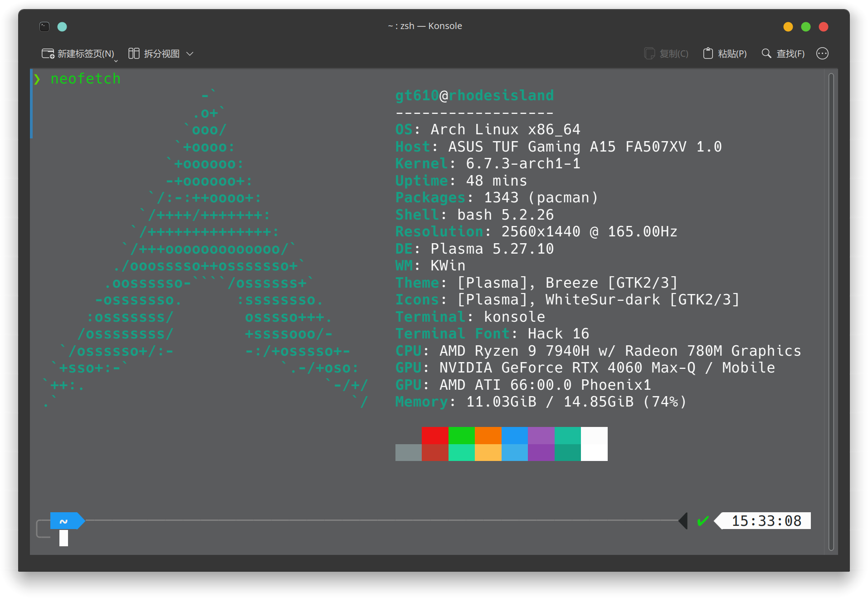The width and height of the screenshot is (868, 598).
Task: Expand the Split View chevron dropdown
Action: point(190,54)
